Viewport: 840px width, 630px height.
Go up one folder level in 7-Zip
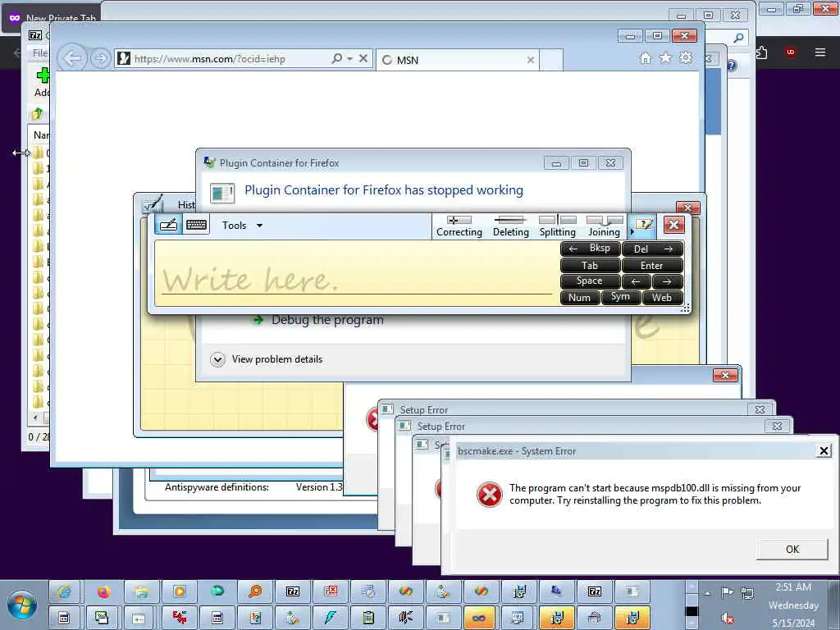click(x=38, y=113)
